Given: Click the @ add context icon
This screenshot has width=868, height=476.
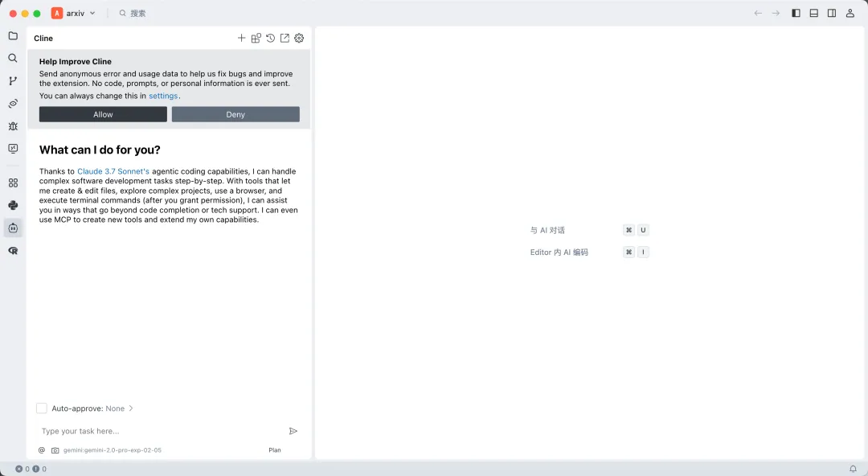Looking at the screenshot, I should [42, 450].
